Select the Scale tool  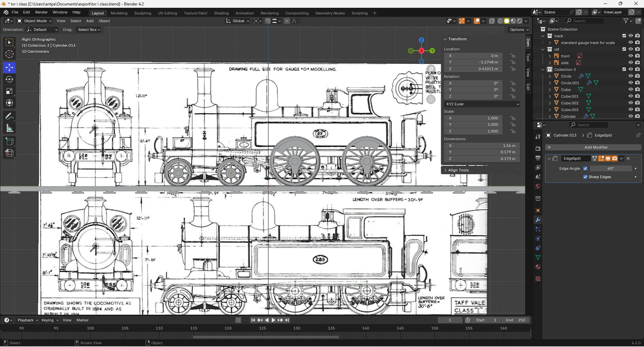pos(10,91)
